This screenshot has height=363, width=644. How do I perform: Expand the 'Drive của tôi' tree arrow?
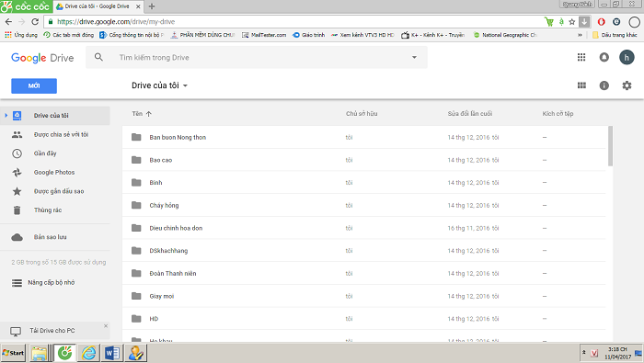click(6, 116)
